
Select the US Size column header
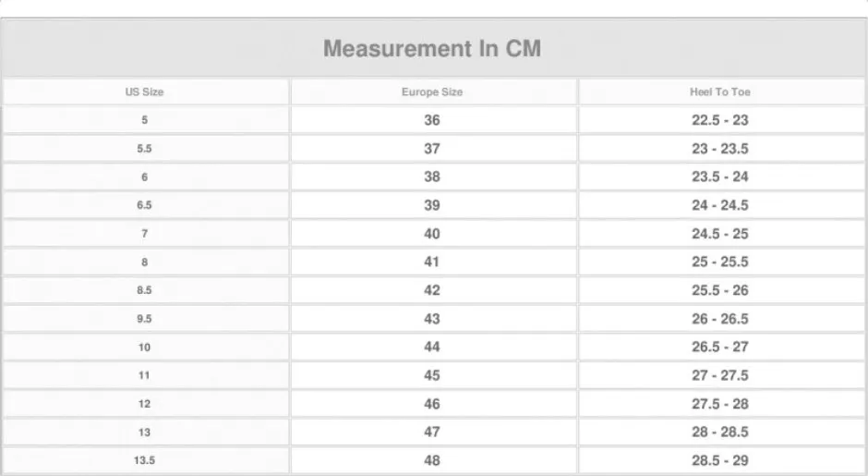click(x=145, y=92)
